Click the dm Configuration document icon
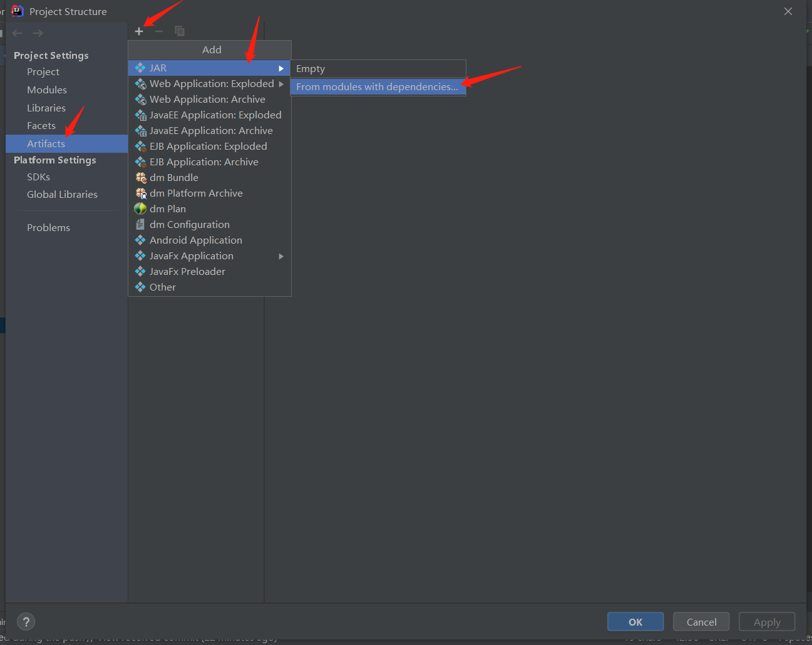The image size is (812, 645). click(x=140, y=224)
